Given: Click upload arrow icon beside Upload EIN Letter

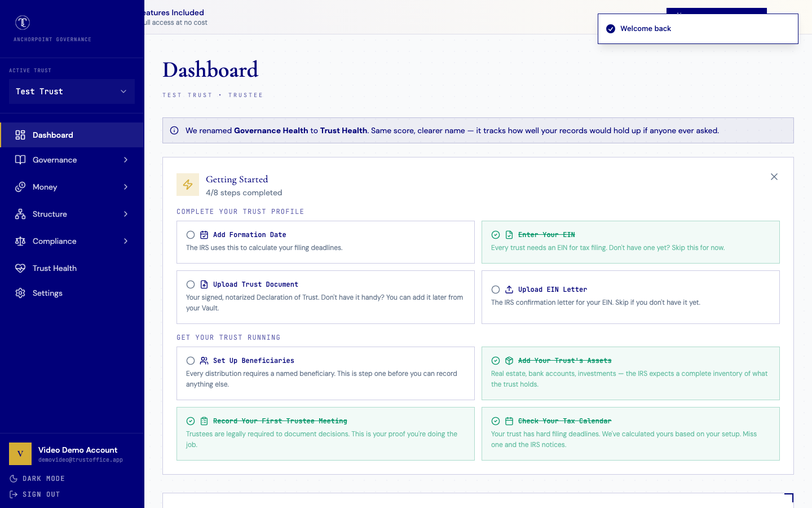Looking at the screenshot, I should (x=509, y=290).
